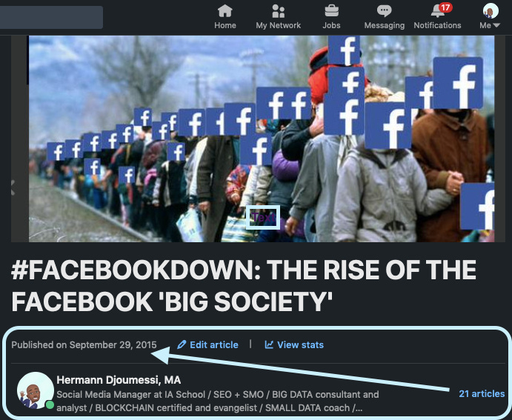The image size is (512, 420).
Task: Open the My Network icon
Action: [x=278, y=11]
